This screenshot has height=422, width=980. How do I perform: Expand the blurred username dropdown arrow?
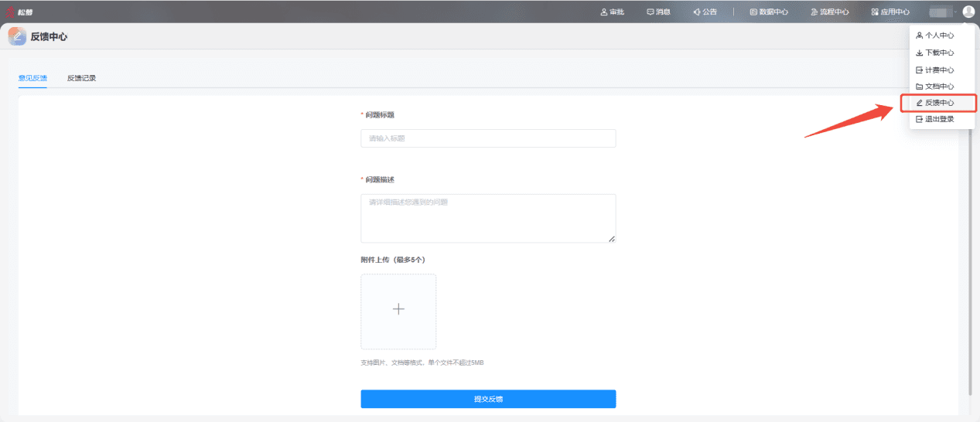(x=955, y=12)
